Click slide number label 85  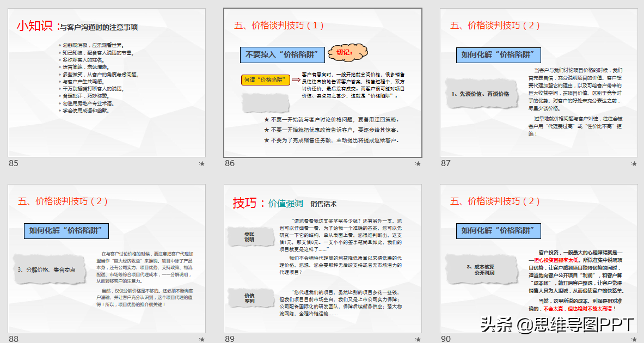point(14,163)
